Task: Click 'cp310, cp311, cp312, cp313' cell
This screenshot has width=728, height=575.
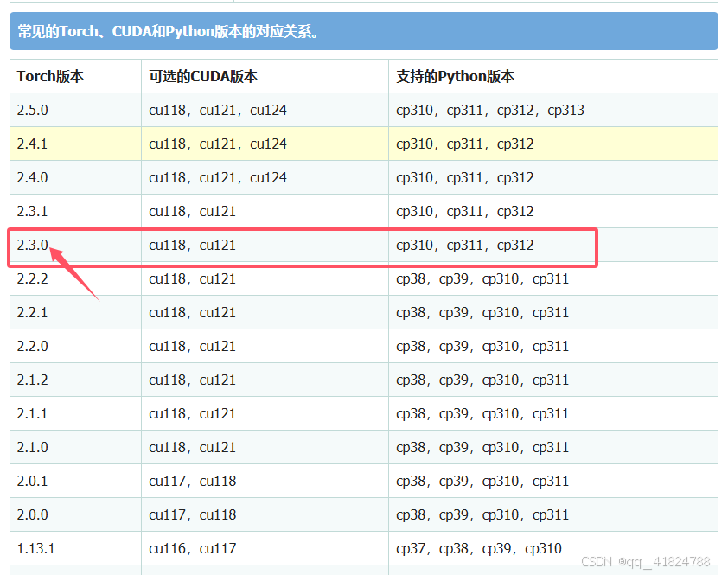Action: pos(553,110)
